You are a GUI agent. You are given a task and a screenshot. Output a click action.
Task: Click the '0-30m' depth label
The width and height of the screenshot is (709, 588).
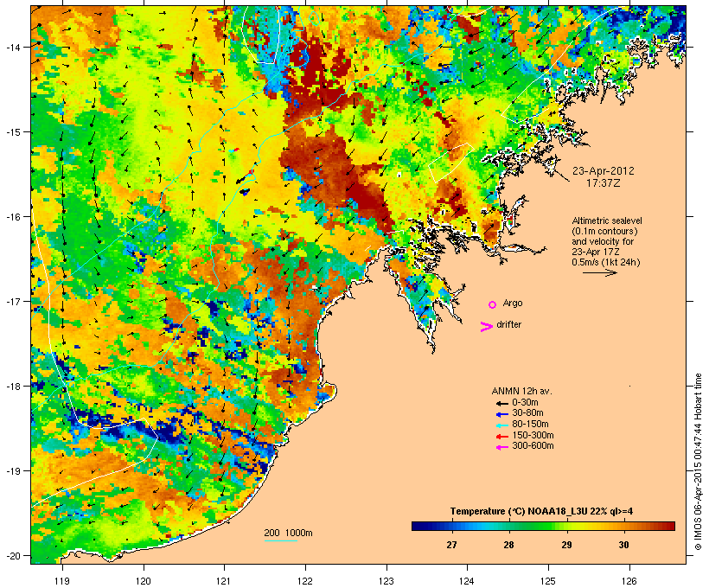point(525,403)
